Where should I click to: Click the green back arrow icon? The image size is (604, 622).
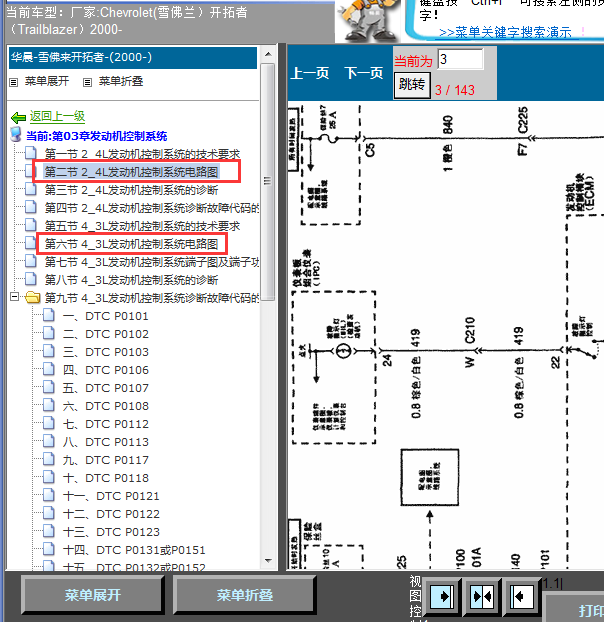[x=18, y=117]
